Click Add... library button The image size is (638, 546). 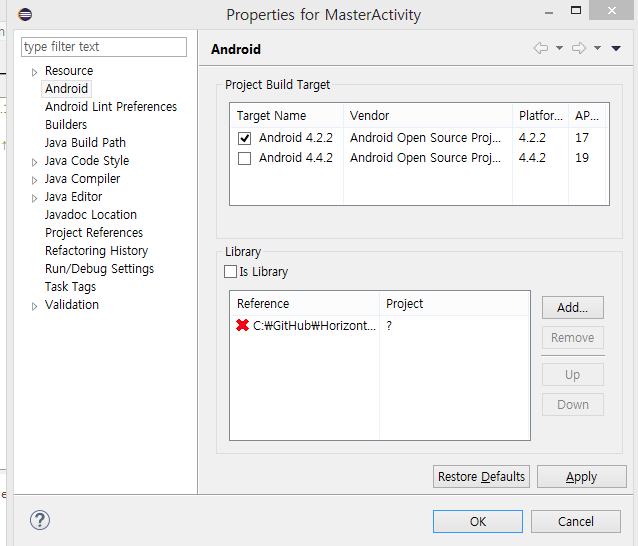572,308
